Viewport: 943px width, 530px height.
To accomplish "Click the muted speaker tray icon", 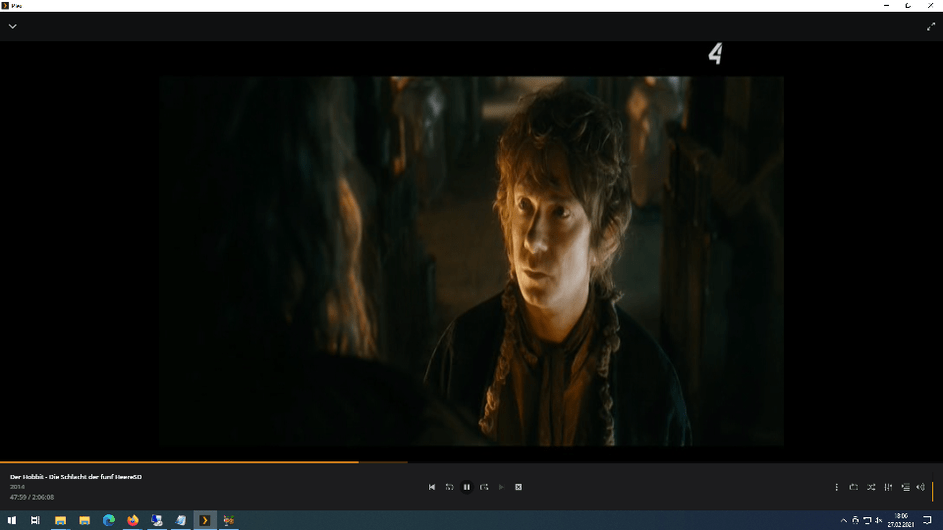I will (x=879, y=520).
